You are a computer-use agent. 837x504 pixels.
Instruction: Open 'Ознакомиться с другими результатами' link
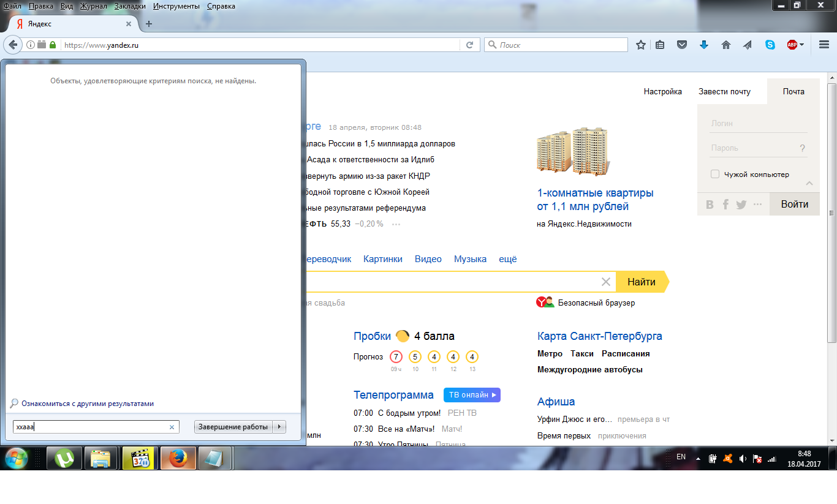[x=88, y=404]
